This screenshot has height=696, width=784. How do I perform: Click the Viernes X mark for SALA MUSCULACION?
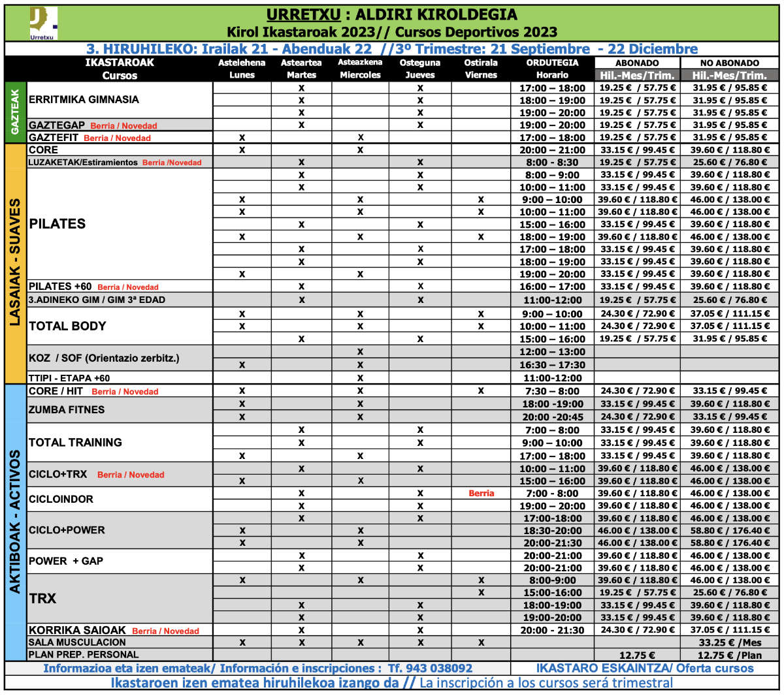[x=481, y=642]
